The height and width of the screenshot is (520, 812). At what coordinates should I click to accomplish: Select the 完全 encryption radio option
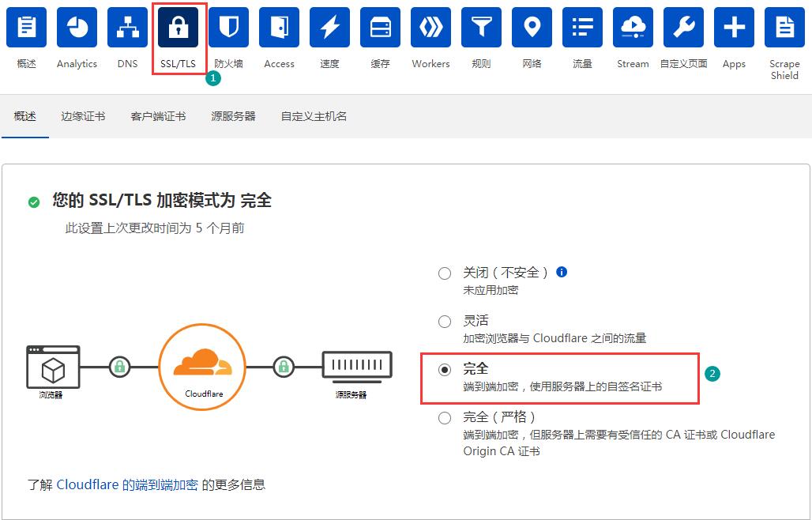[x=445, y=370]
